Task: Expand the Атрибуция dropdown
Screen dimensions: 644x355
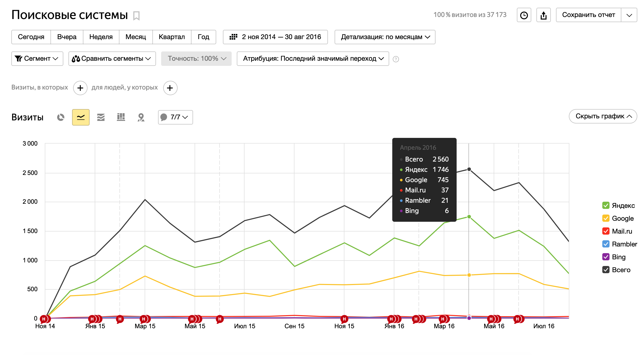Action: pyautogui.click(x=313, y=59)
